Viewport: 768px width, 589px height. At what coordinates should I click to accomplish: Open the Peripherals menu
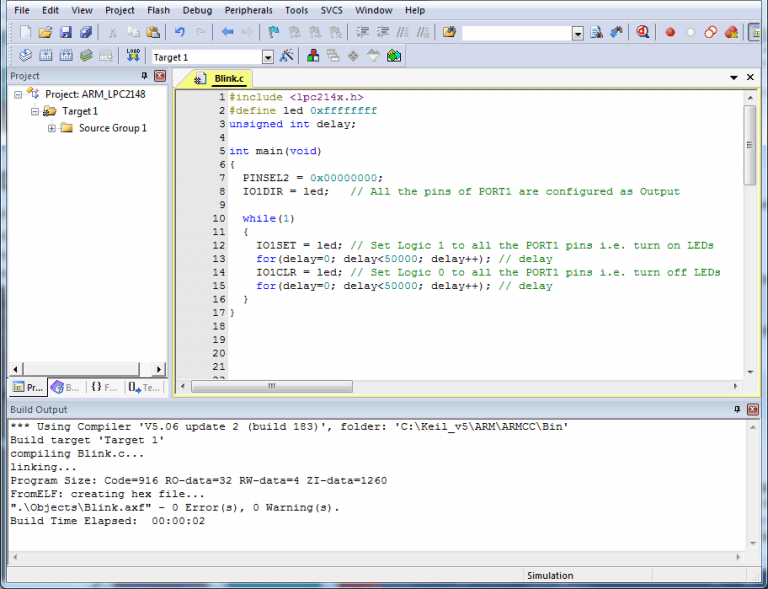pyautogui.click(x=247, y=10)
